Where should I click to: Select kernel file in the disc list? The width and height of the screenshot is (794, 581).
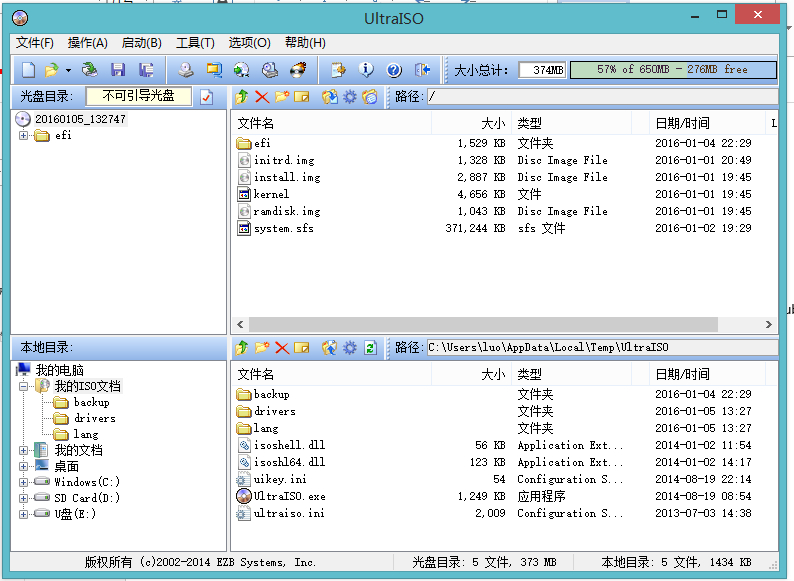coord(271,195)
